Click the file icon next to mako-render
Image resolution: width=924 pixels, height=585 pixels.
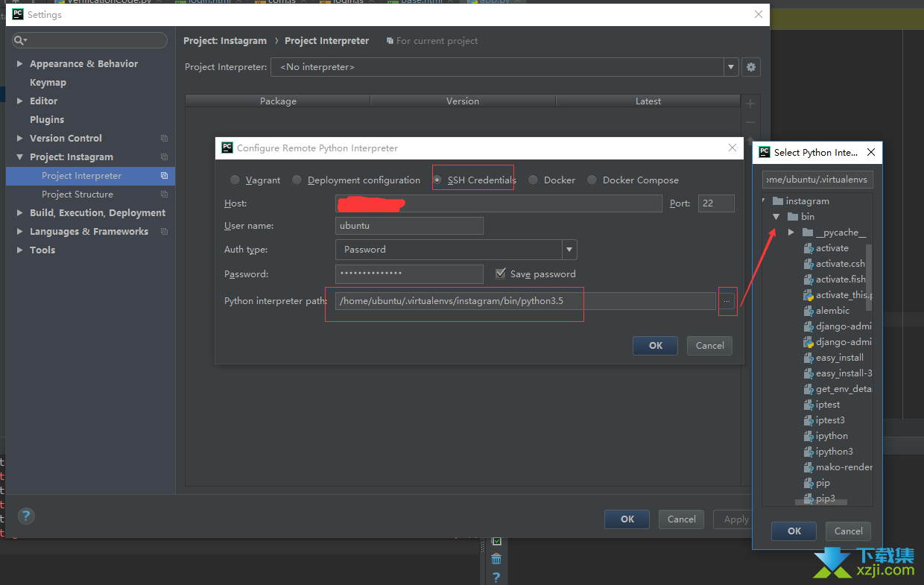point(808,467)
